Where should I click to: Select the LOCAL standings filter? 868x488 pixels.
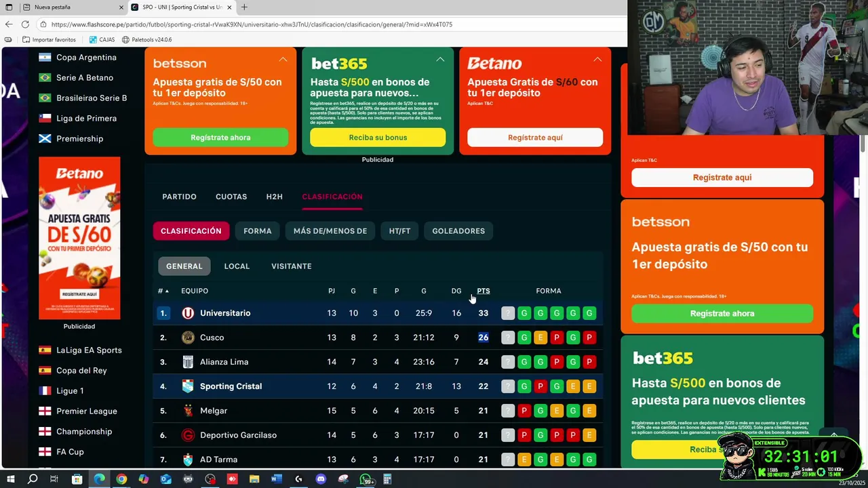pos(237,266)
